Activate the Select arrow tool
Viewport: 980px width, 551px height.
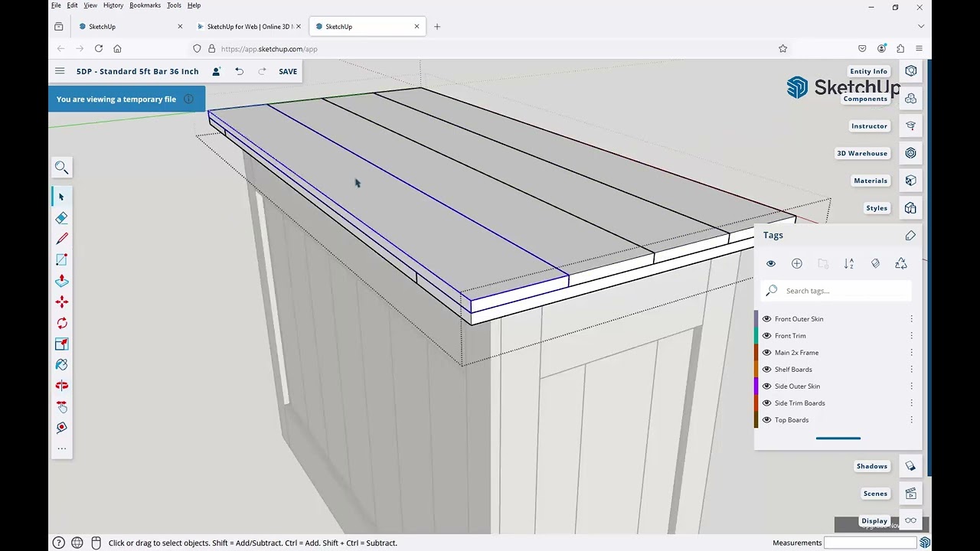62,197
